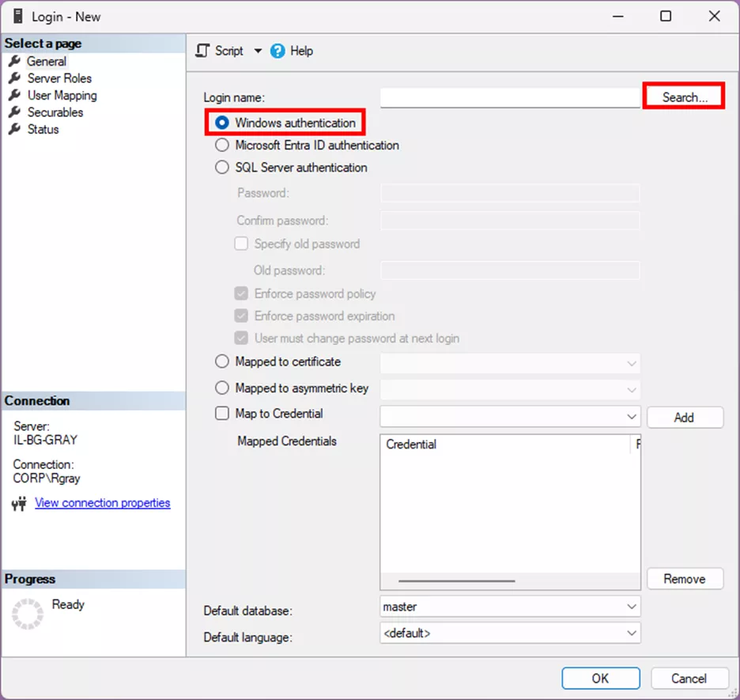Toggle the Enforce password policy checkbox
The height and width of the screenshot is (700, 740).
tap(241, 293)
